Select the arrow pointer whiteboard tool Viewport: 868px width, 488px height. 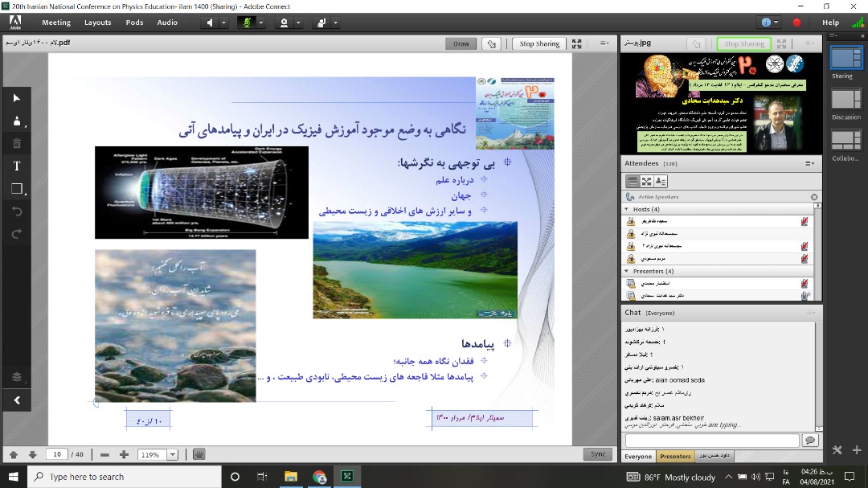[x=17, y=98]
